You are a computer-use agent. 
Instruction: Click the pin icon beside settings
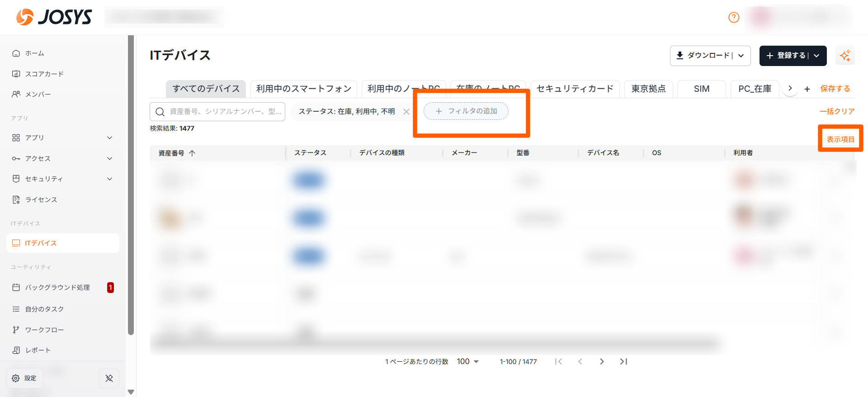click(x=109, y=378)
